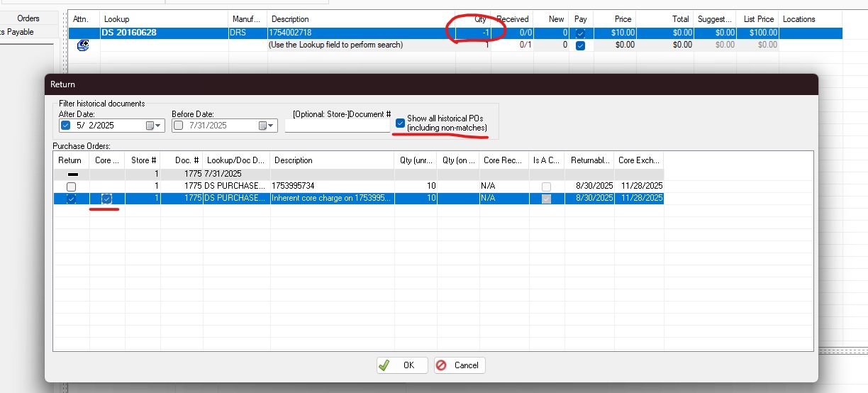Enable the After Date filter checkbox
The image size is (868, 393).
pos(66,126)
